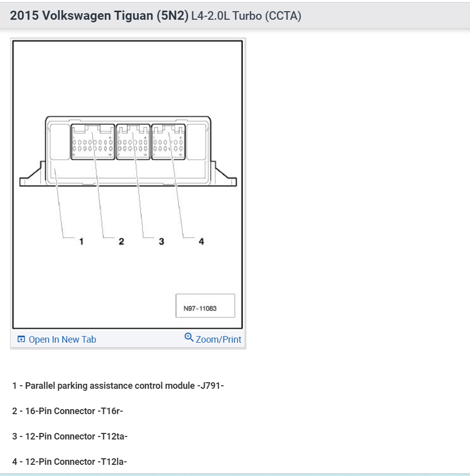Open the connector diagram image N97-11083
Screen dimensions: 470x476
[x=128, y=185]
